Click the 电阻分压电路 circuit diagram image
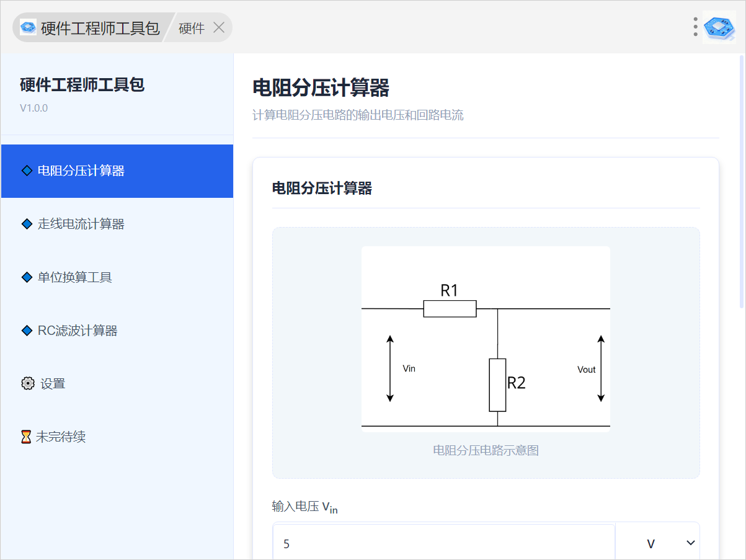The height and width of the screenshot is (560, 746). 486,337
